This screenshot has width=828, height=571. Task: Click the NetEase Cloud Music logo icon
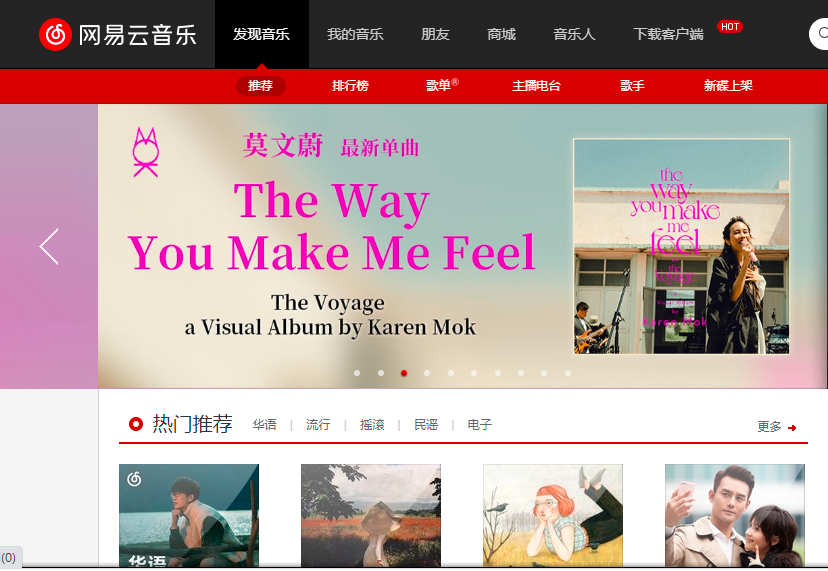tap(55, 35)
